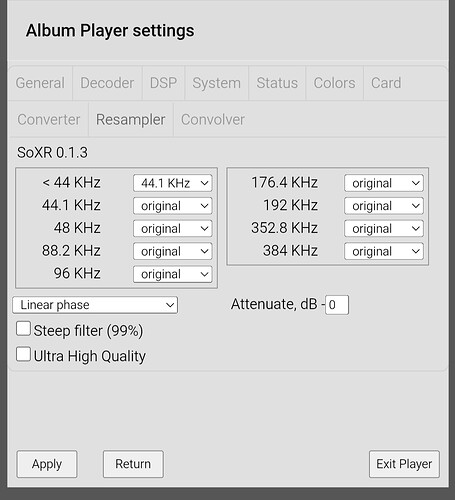
Task: Click the Exit Player button
Action: click(404, 464)
